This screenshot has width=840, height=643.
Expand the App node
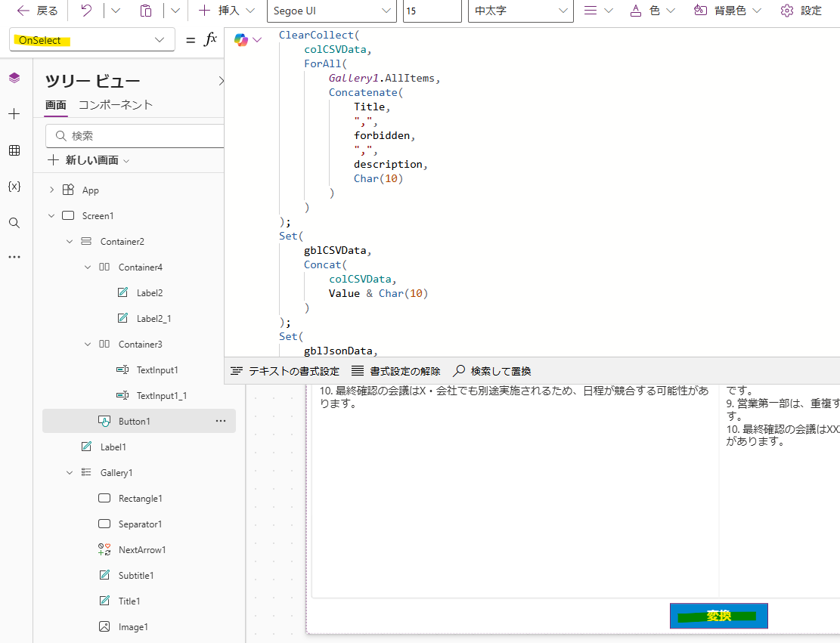click(x=51, y=190)
